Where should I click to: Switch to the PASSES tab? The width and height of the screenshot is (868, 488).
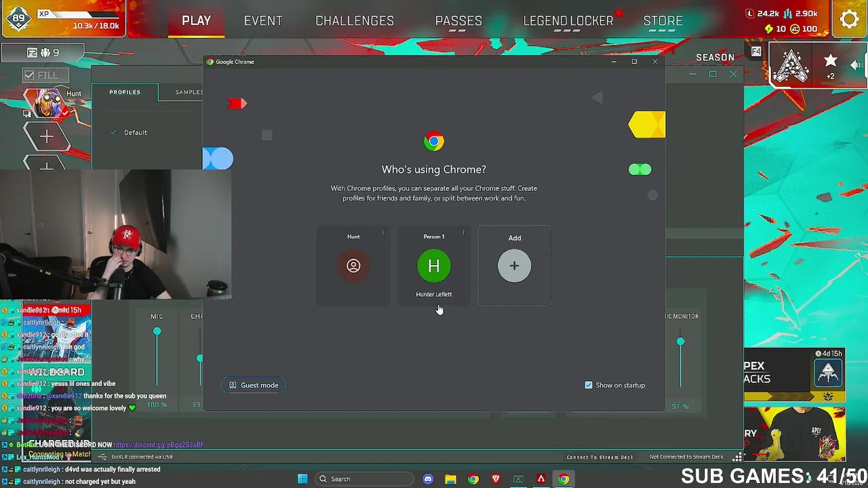pyautogui.click(x=458, y=20)
